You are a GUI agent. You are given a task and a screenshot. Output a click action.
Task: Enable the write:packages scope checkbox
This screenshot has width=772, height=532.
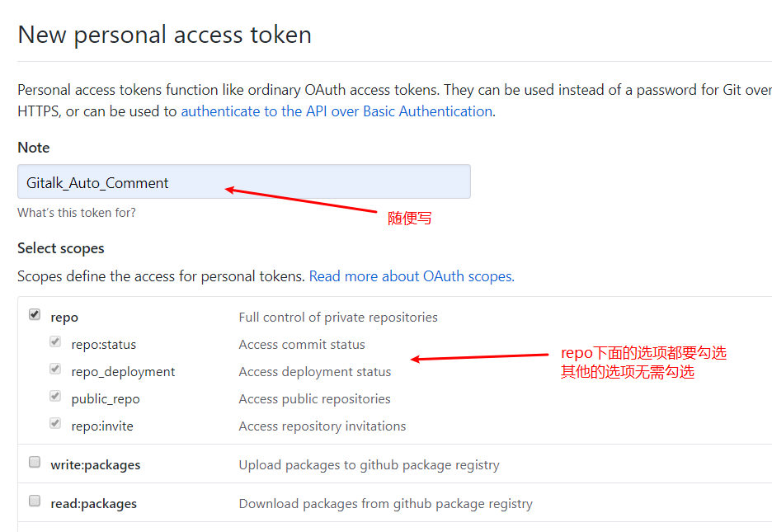coord(35,463)
